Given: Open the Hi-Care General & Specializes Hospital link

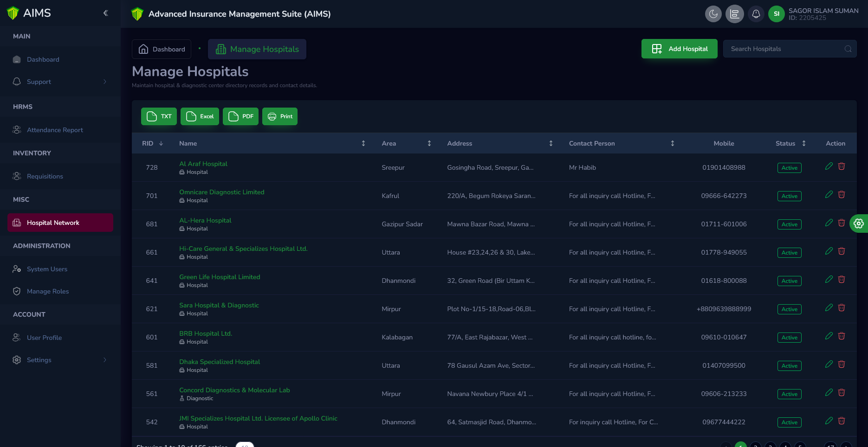Looking at the screenshot, I should point(243,249).
